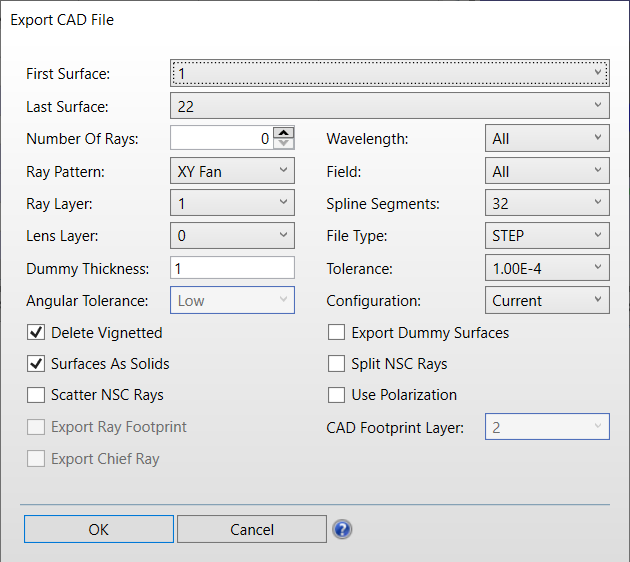Open the Ray Pattern XY Fan dropdown

[x=232, y=171]
